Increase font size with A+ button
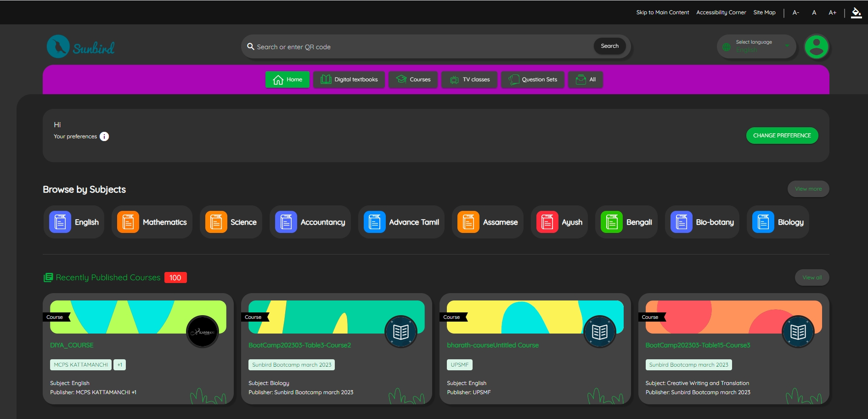The height and width of the screenshot is (419, 868). pos(832,12)
